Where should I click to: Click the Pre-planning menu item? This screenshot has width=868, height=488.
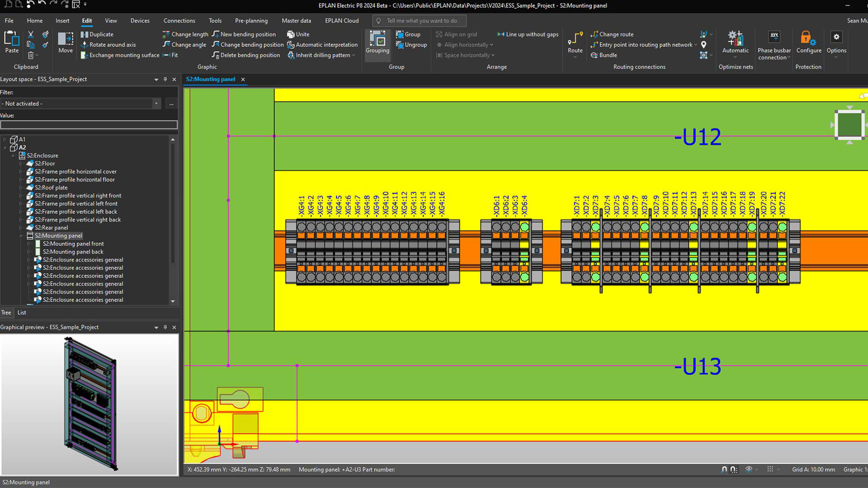pos(251,20)
